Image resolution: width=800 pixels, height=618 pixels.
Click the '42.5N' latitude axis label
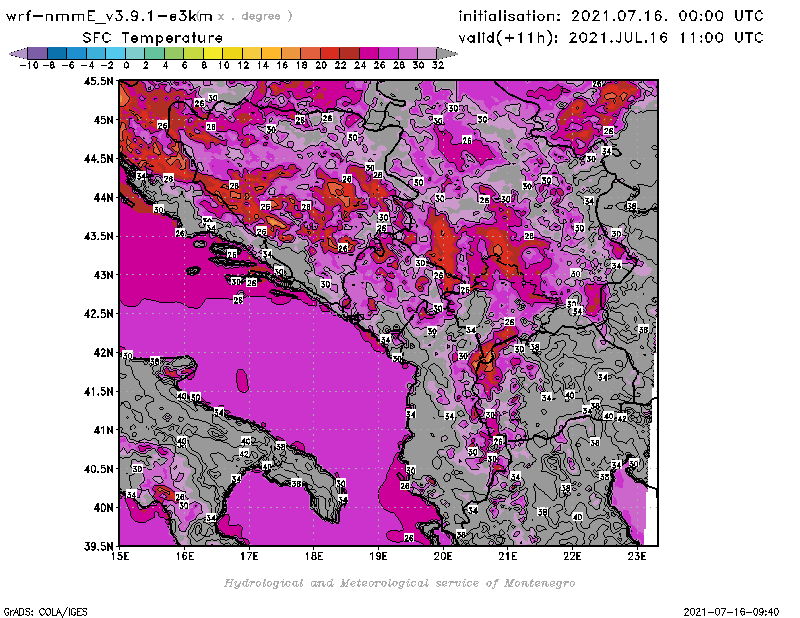tap(99, 314)
